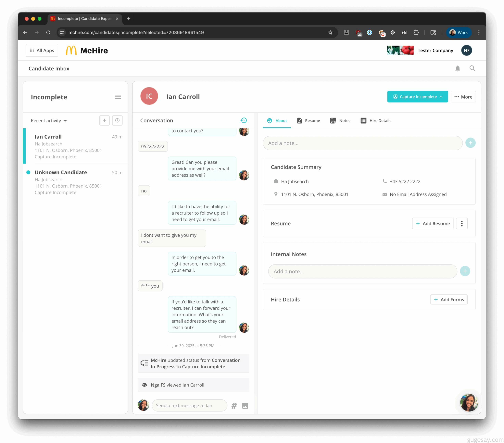
Task: Open the assistant chat avatar bubble
Action: (469, 402)
